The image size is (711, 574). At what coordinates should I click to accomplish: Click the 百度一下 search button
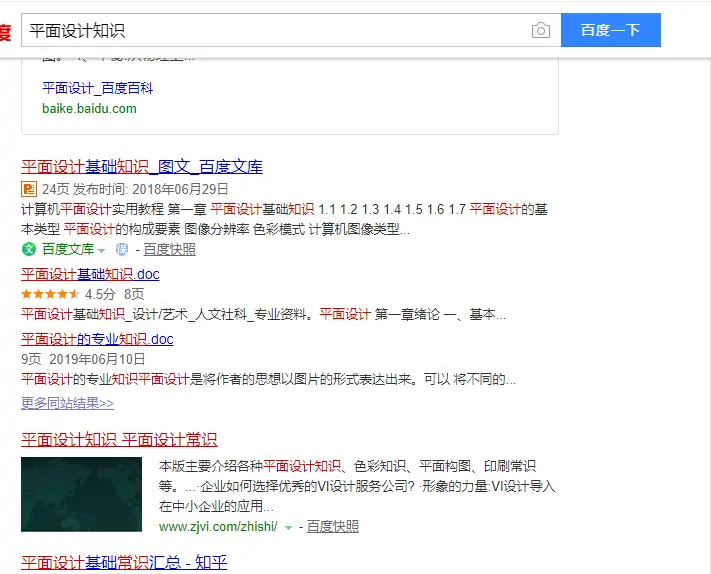pos(611,30)
